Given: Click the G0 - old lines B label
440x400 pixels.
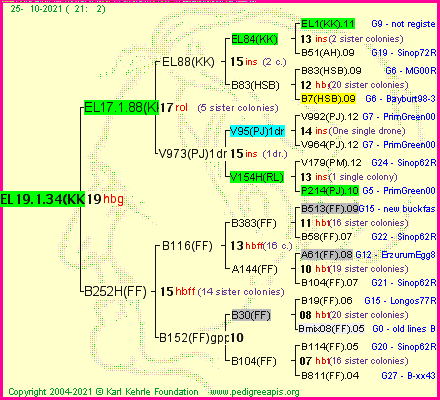Looking at the screenshot, I should [x=404, y=329].
